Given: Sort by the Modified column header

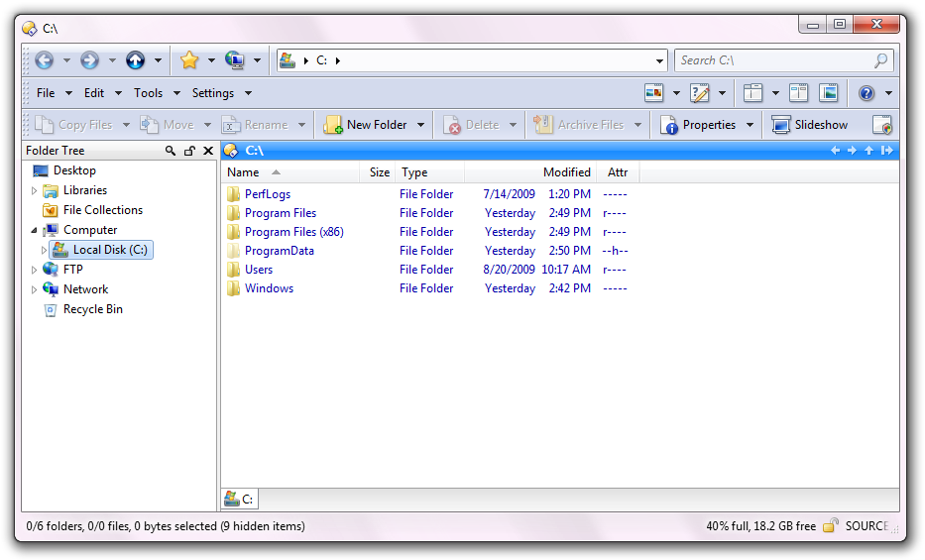Looking at the screenshot, I should point(530,172).
